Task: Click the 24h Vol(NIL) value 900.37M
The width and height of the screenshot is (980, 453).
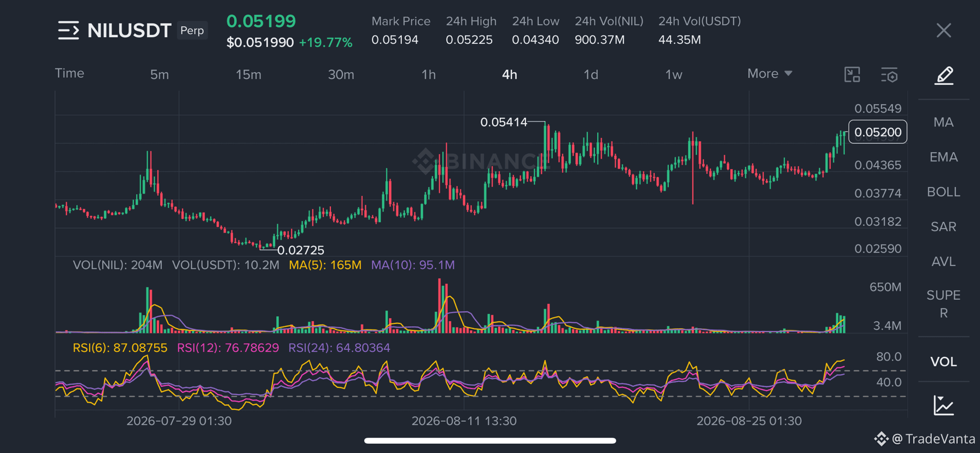Action: [x=599, y=40]
